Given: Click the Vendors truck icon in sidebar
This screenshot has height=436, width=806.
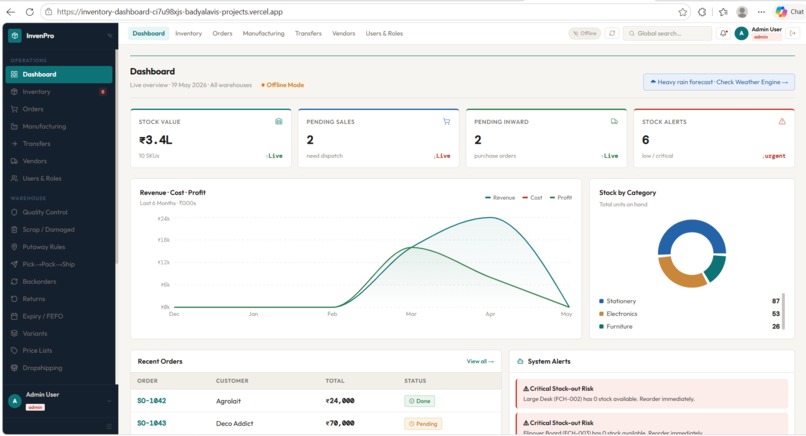Looking at the screenshot, I should point(14,161).
